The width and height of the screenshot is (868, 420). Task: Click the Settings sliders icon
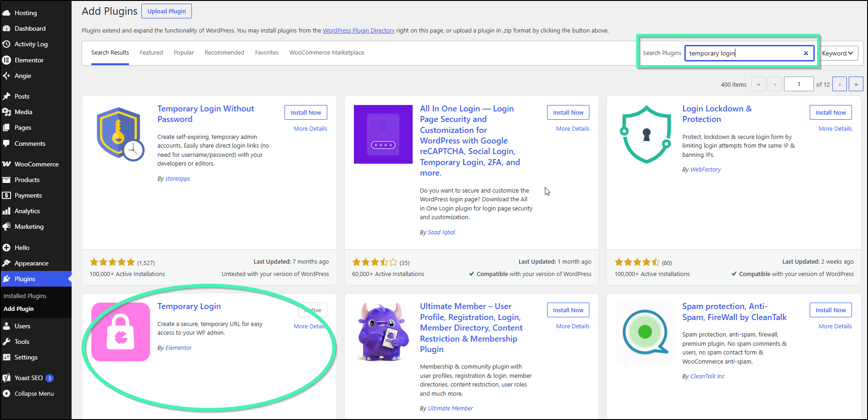coord(6,357)
